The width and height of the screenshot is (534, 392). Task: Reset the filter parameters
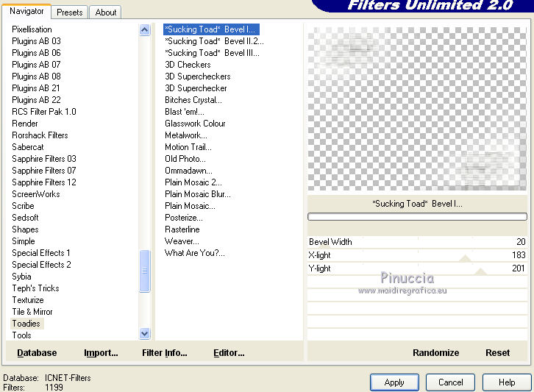coord(497,353)
